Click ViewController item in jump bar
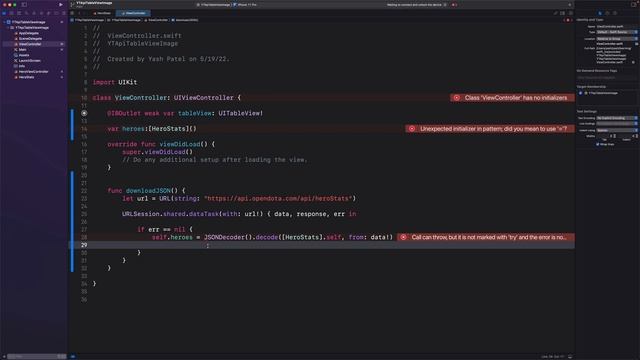 pyautogui.click(x=156, y=20)
